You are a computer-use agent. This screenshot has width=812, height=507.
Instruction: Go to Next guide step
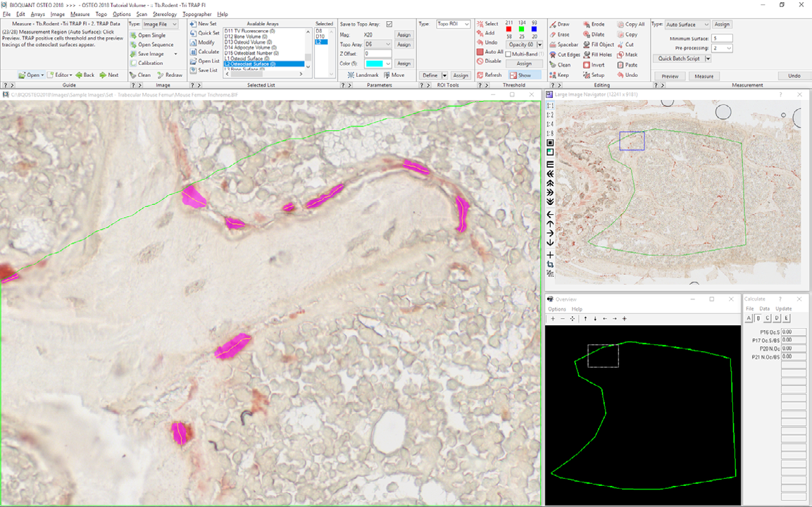[x=109, y=75]
